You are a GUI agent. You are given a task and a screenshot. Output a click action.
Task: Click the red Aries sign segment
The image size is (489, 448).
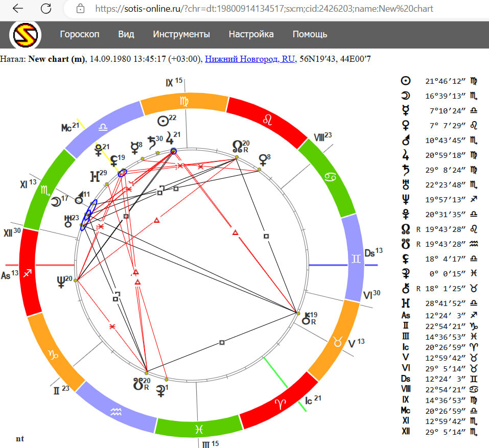(x=280, y=404)
